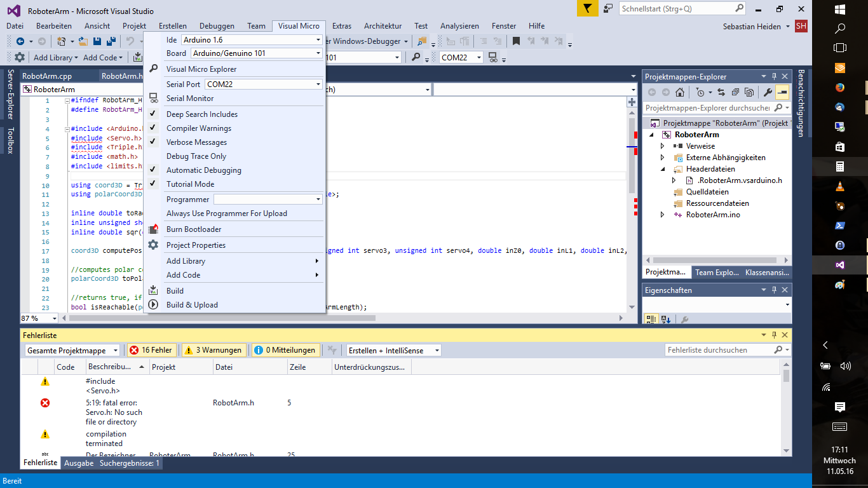The width and height of the screenshot is (868, 488).
Task: Toggle Tutorial Mode option
Action: click(190, 184)
